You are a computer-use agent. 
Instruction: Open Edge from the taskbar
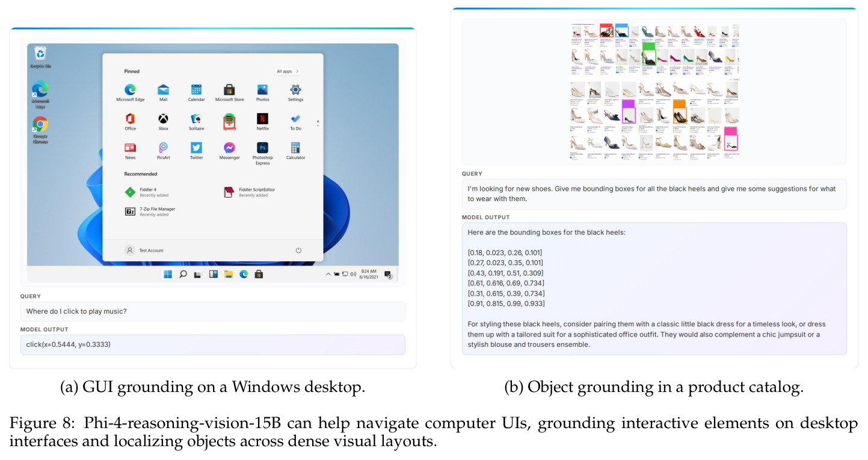(x=244, y=274)
